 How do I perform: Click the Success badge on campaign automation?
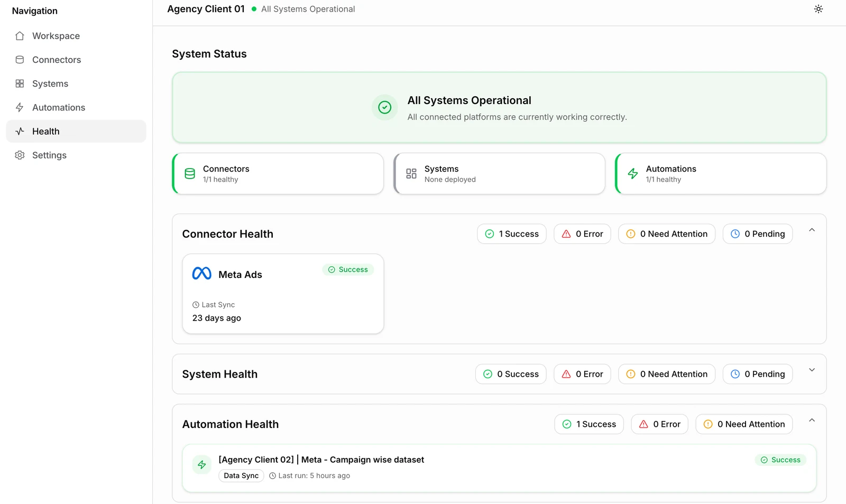coord(780,460)
